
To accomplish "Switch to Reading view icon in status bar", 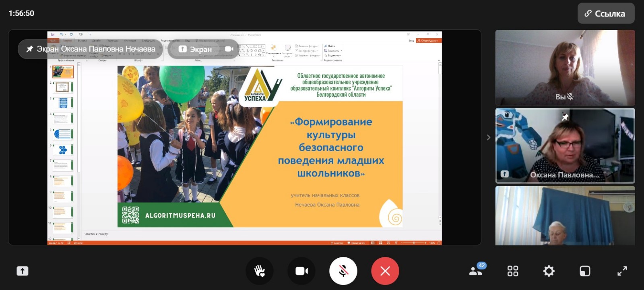I will click(388, 243).
